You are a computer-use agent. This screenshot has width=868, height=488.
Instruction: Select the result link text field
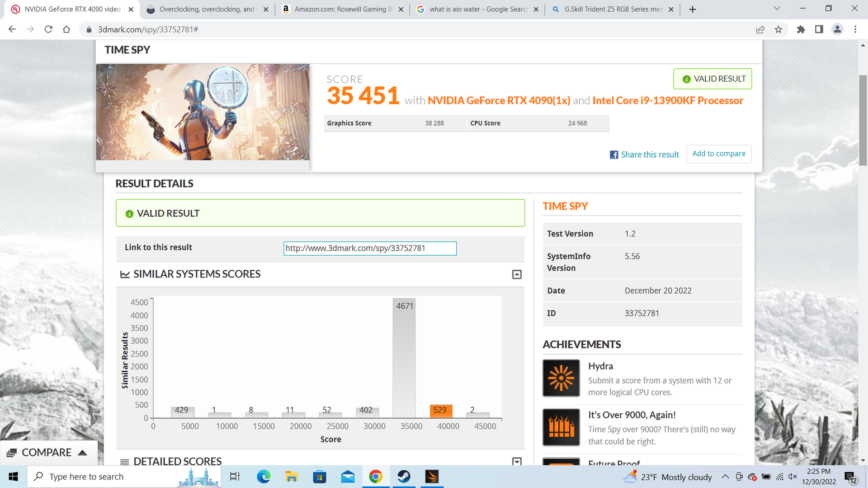pyautogui.click(x=370, y=248)
